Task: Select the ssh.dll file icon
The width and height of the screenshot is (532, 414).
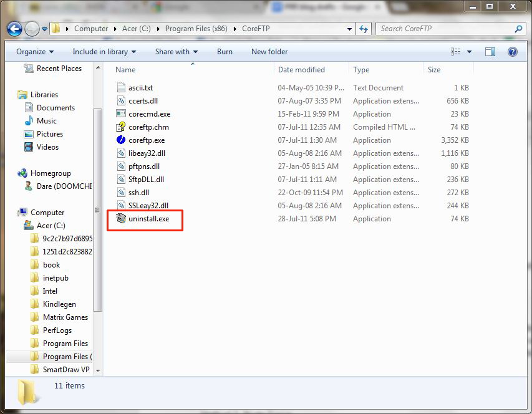Action: click(121, 192)
